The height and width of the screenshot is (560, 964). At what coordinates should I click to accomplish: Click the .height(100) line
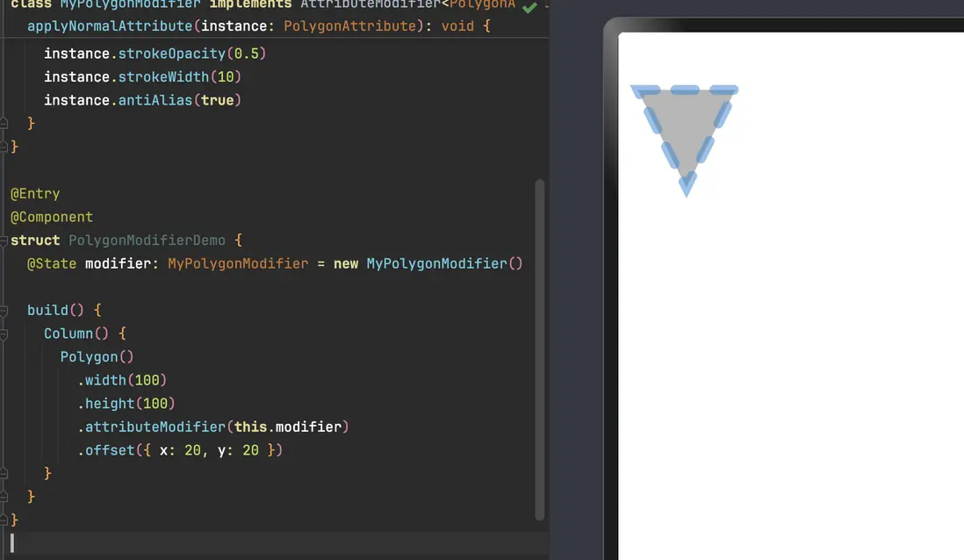(126, 404)
